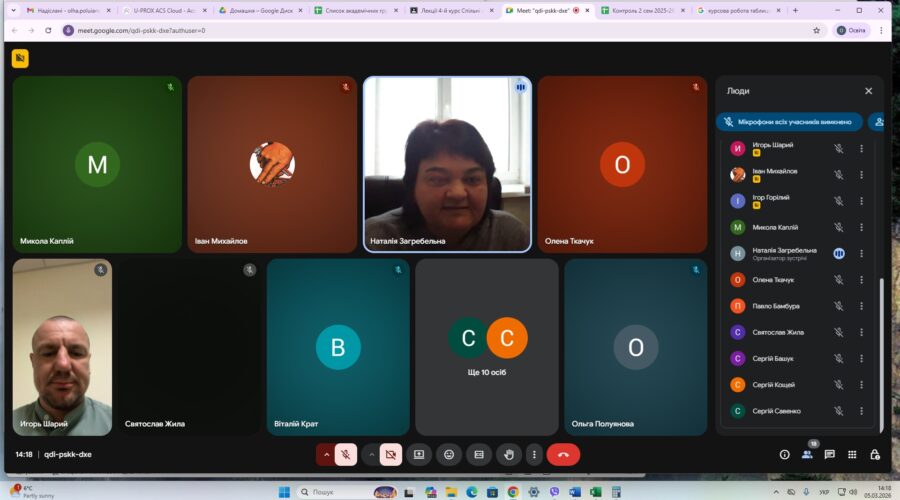
Task: Expand audio settings arrow beside microphone
Action: (x=325, y=454)
